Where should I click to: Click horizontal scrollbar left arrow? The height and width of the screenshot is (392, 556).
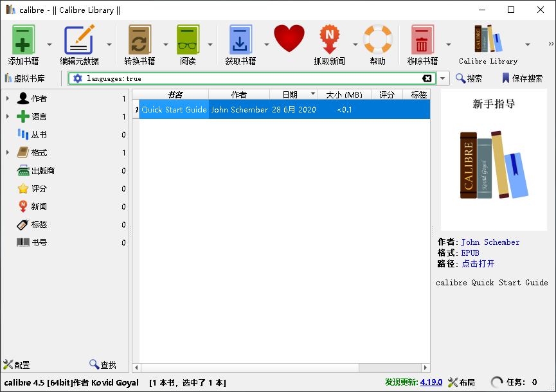(x=136, y=368)
